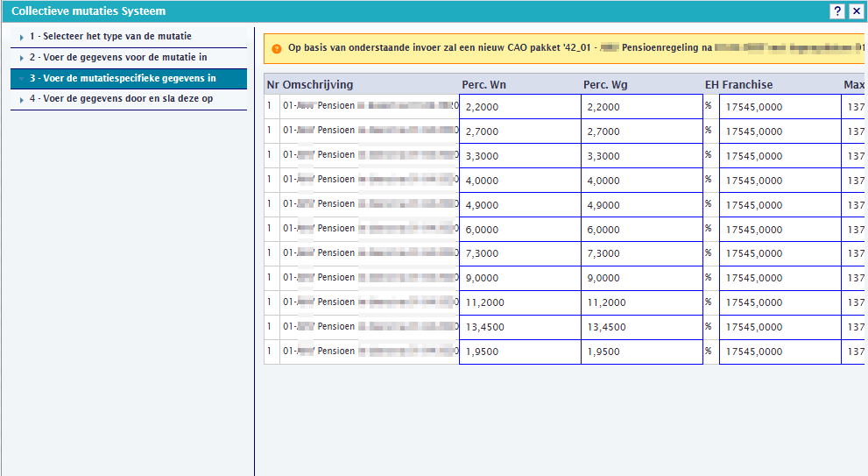Select step 3 - Voer de mutatiespecifieke gegevens in

pos(129,79)
